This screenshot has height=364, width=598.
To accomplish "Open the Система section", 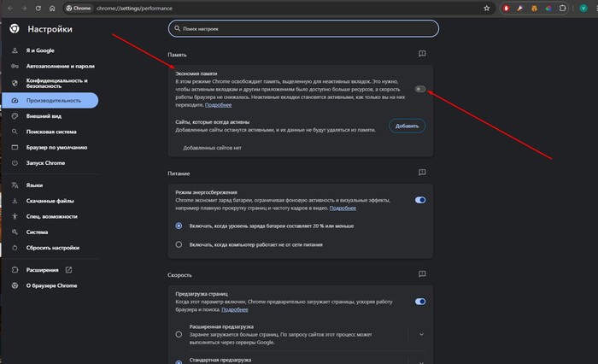I will (x=50, y=232).
